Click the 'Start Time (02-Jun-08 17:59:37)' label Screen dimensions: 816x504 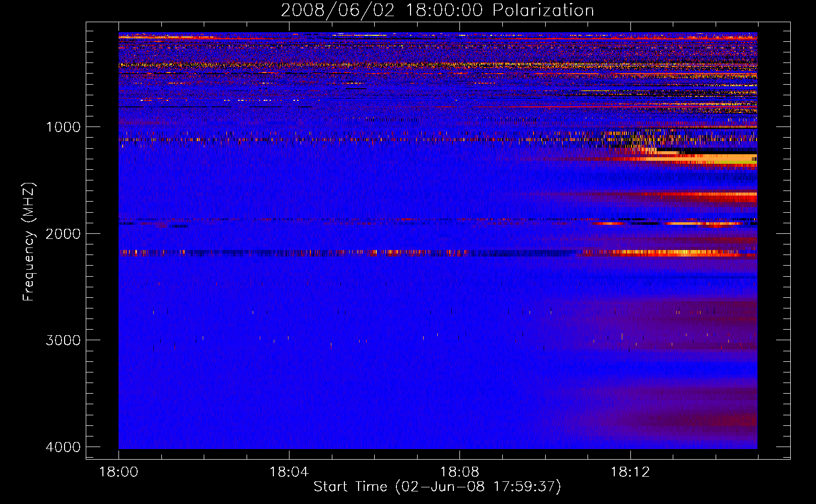click(x=437, y=487)
